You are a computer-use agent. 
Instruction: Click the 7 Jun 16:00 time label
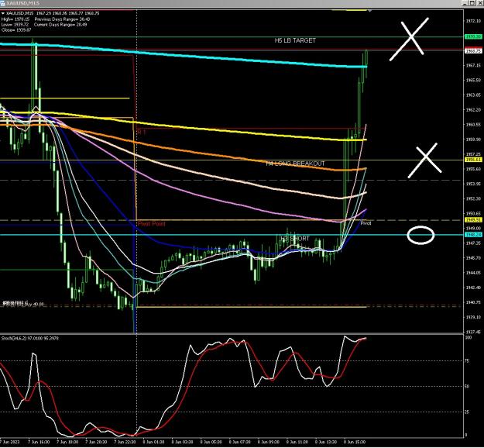coord(39,442)
